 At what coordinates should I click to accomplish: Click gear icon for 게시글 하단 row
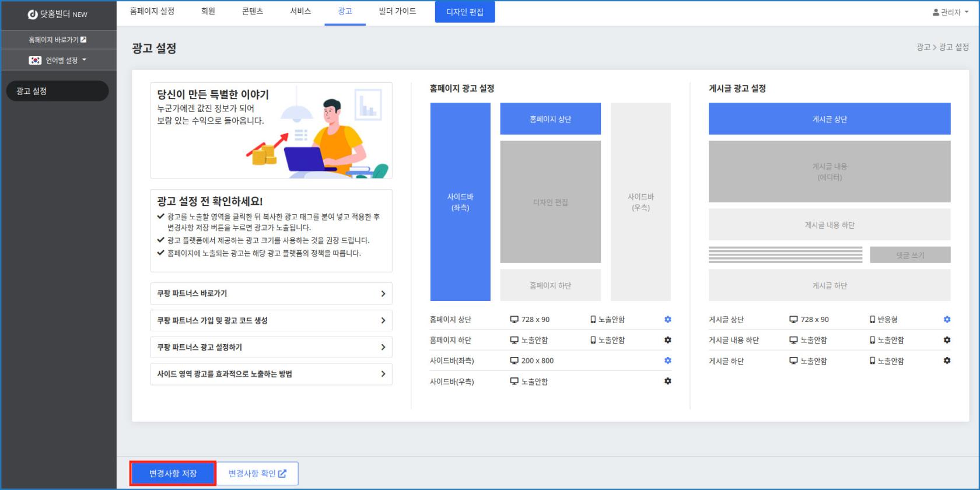[947, 360]
